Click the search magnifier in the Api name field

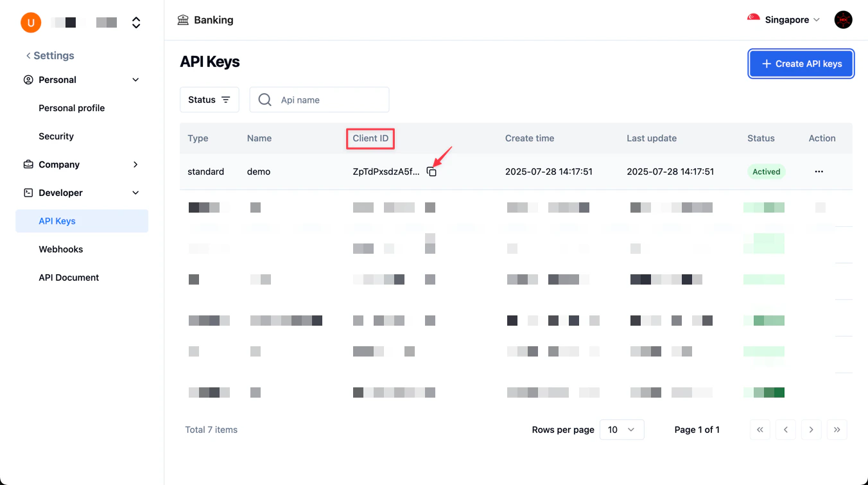[x=264, y=100]
